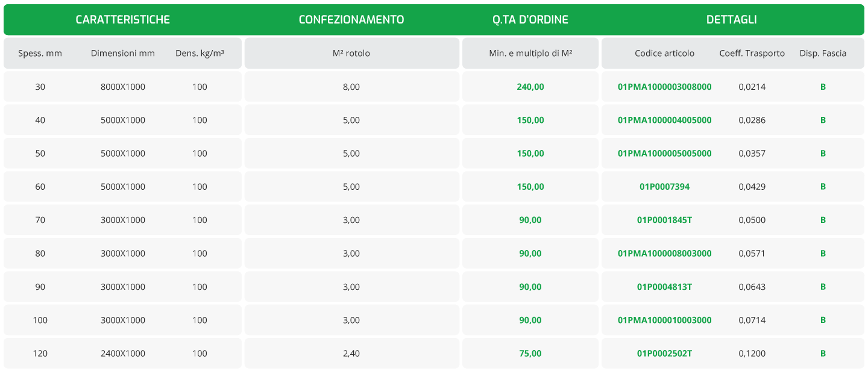Image resolution: width=868 pixels, height=373 pixels.
Task: Open article code 01P0002502T
Action: pos(664,353)
